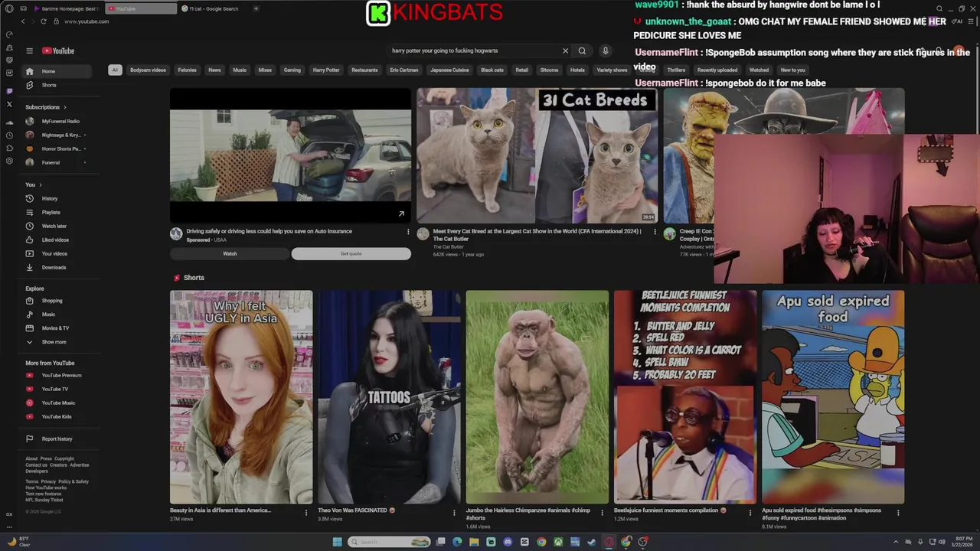This screenshot has width=980, height=551.
Task: Open YouTube Premium link
Action: click(57, 375)
